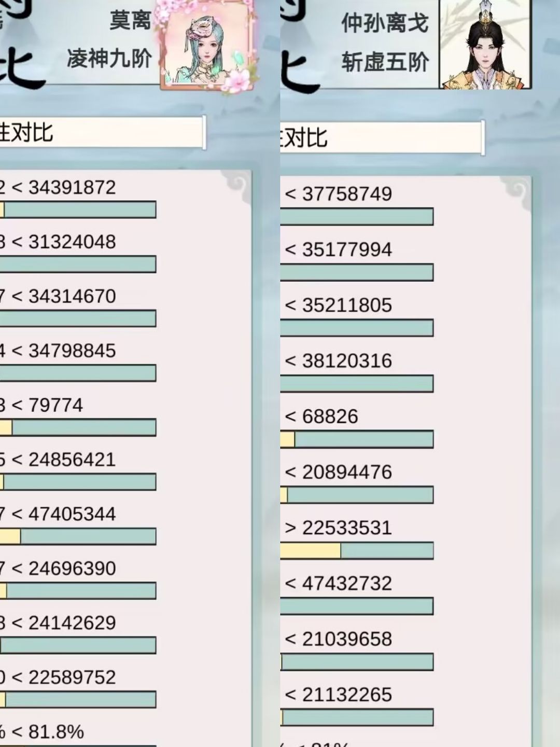Select player name 仲孙离戈
The image size is (560, 747).
click(x=385, y=23)
